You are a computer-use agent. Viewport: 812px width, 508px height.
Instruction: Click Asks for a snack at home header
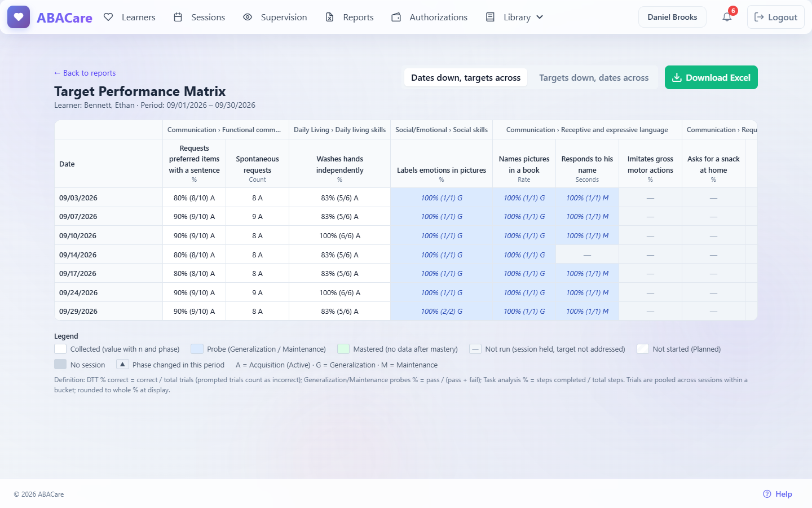pos(713,164)
